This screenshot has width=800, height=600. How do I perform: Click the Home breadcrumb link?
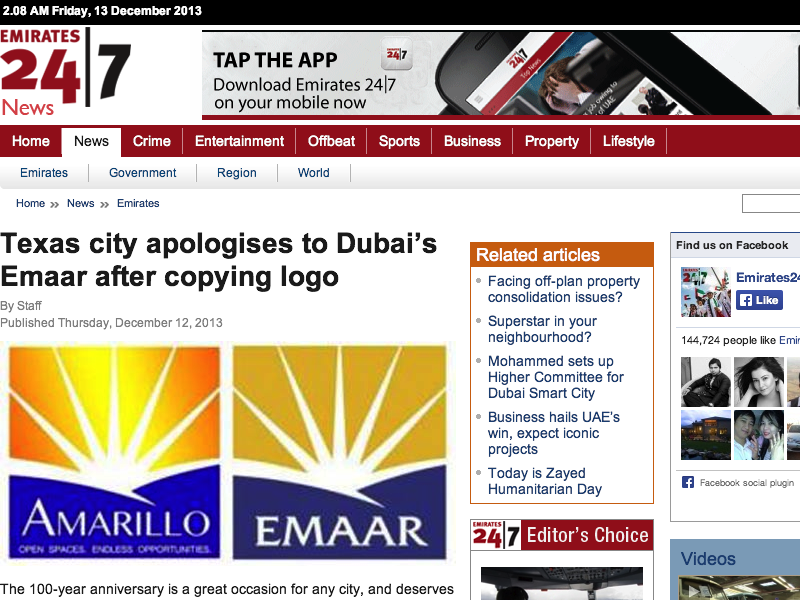31,204
